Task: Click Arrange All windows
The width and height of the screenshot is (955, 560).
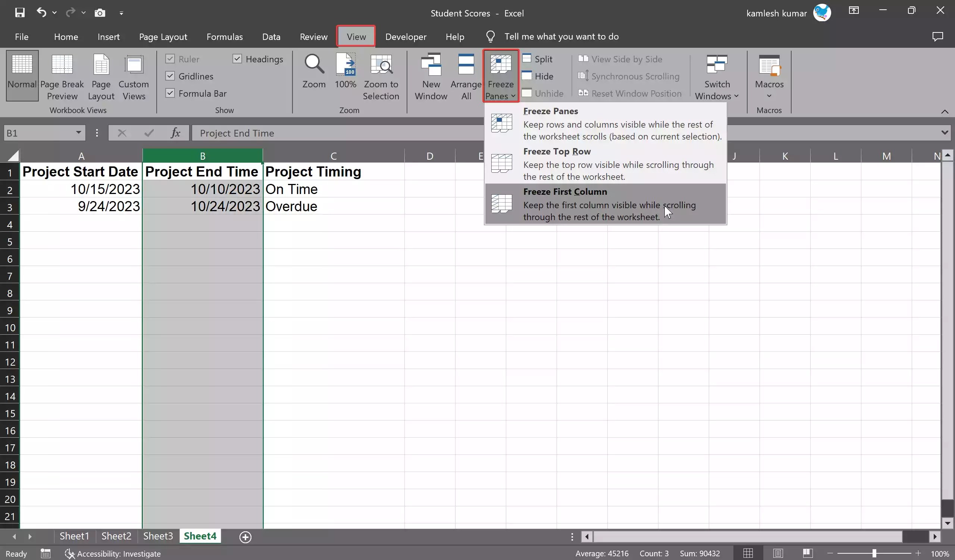Action: (466, 76)
